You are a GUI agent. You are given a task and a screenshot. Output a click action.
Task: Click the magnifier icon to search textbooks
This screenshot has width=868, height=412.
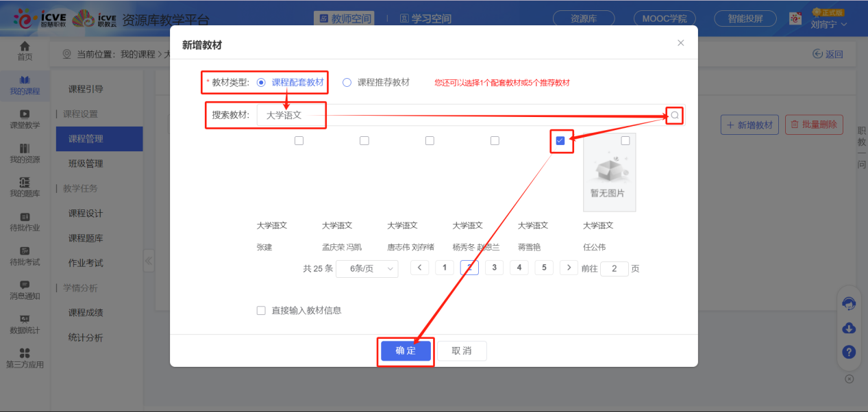click(x=674, y=115)
